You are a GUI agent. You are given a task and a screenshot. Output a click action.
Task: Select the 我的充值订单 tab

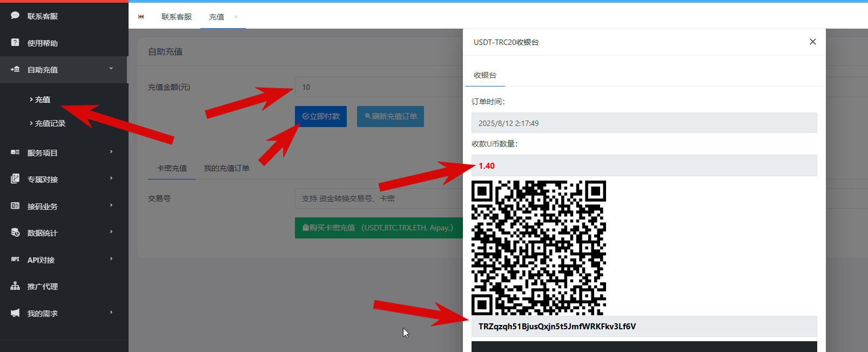226,168
